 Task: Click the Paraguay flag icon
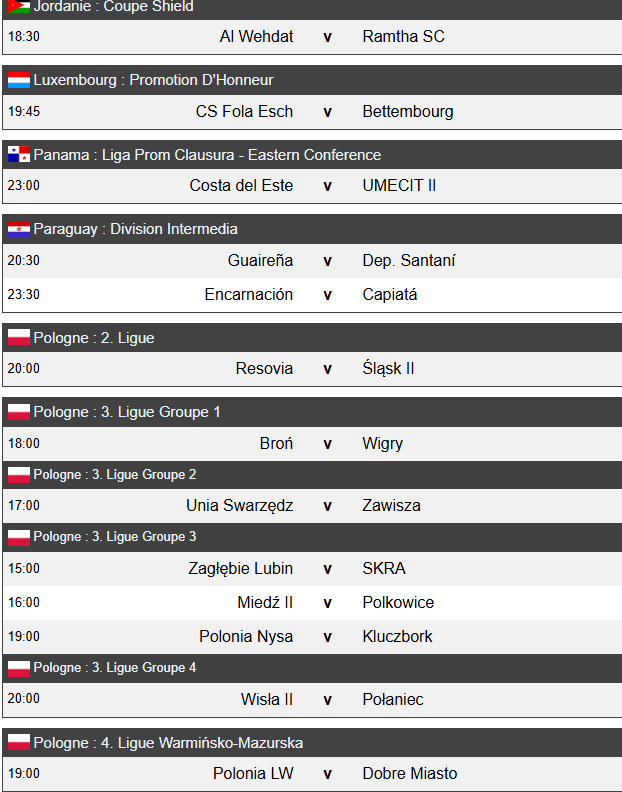tap(18, 229)
